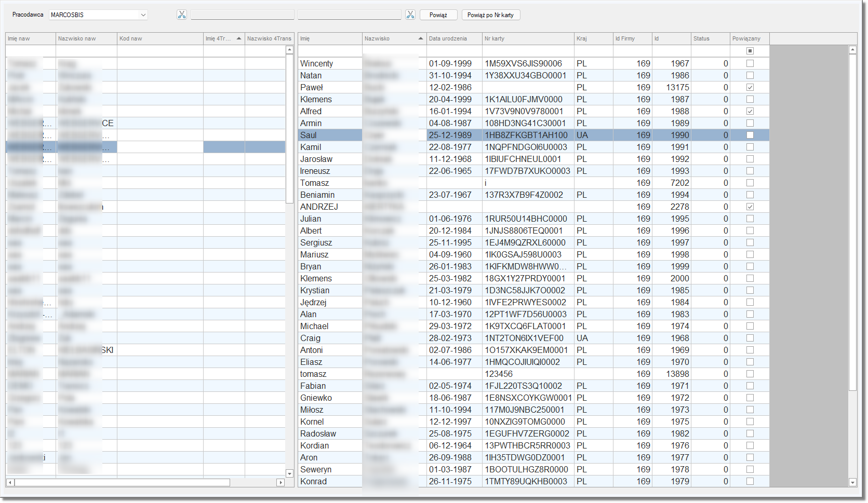This screenshot has height=503, width=868.
Task: Uncheck Powiązany box for ANDRZEJ row
Action: [750, 207]
